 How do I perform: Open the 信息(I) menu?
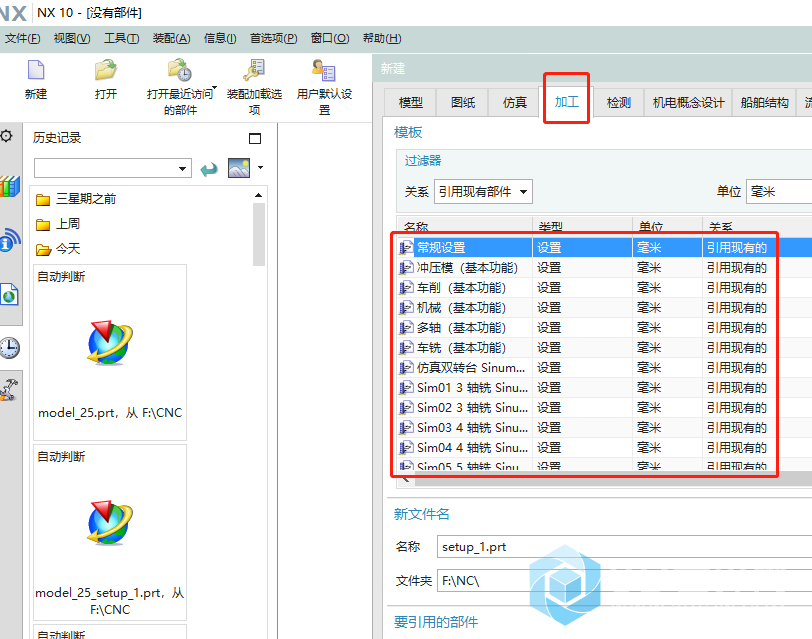tap(220, 38)
